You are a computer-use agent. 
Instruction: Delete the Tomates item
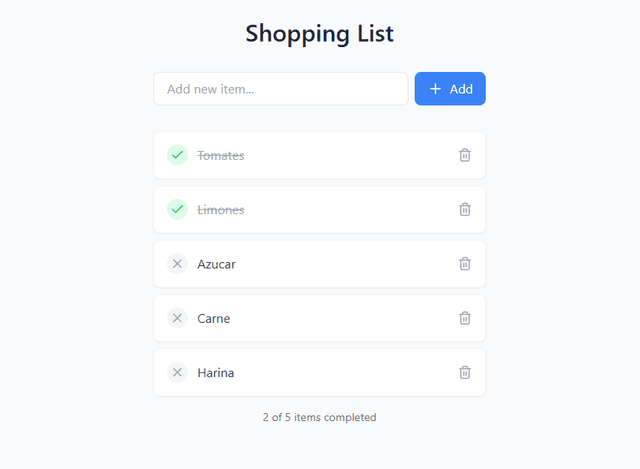tap(465, 155)
